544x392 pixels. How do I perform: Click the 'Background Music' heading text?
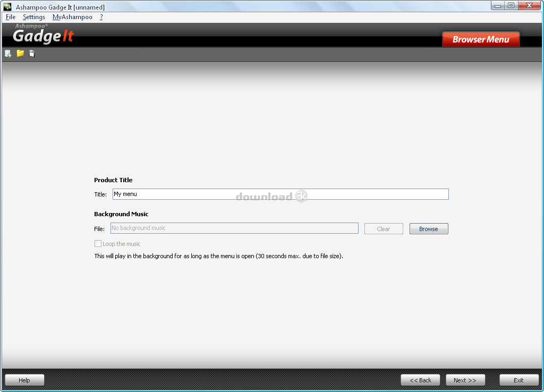121,214
